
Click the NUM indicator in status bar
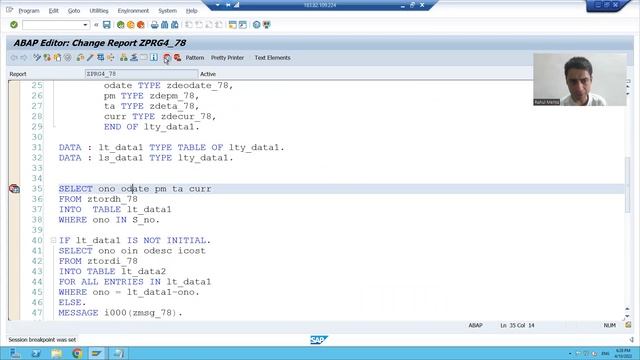click(x=609, y=325)
